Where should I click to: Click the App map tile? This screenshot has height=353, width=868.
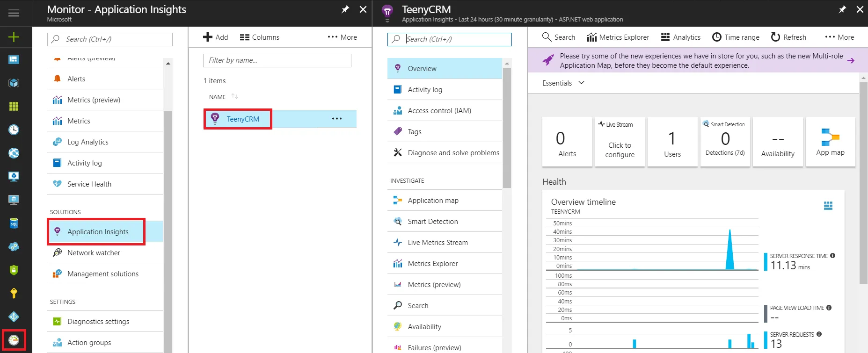[x=830, y=142]
